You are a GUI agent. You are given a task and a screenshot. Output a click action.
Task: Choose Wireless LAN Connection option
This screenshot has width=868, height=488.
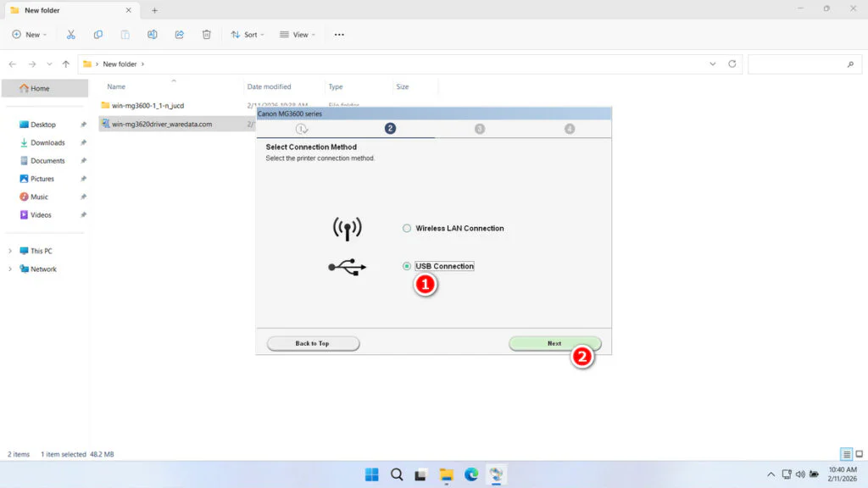tap(408, 228)
